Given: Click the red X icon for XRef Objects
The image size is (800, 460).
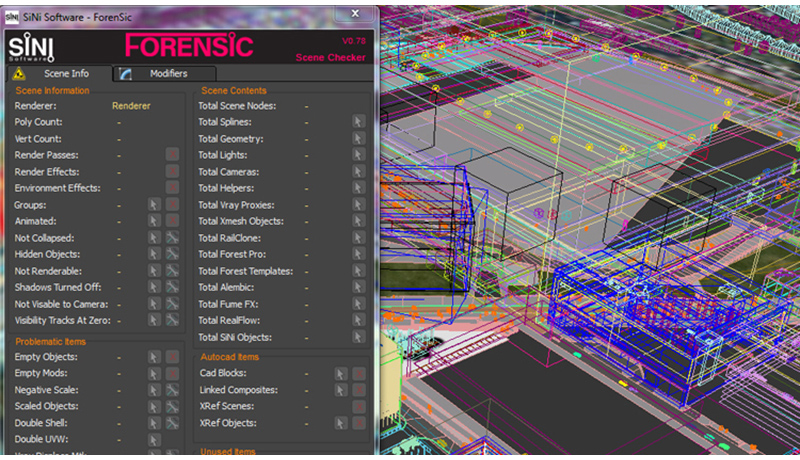Looking at the screenshot, I should point(359,423).
